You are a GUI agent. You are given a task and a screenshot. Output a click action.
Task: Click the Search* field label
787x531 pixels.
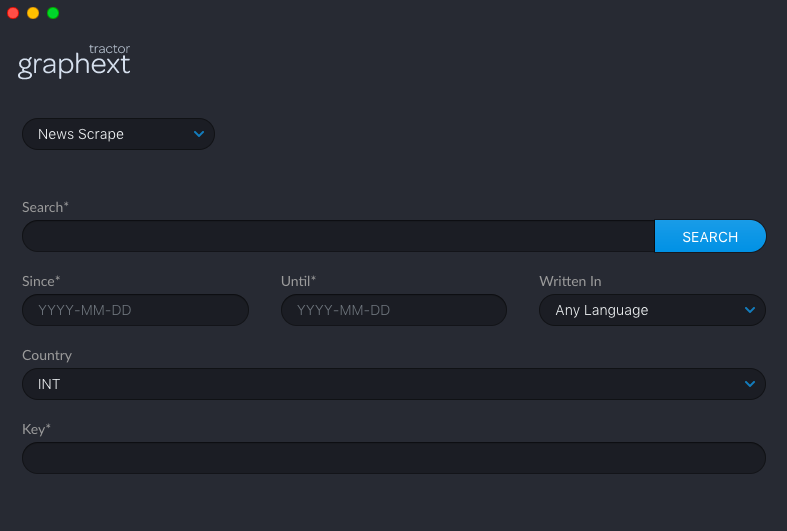pos(45,207)
